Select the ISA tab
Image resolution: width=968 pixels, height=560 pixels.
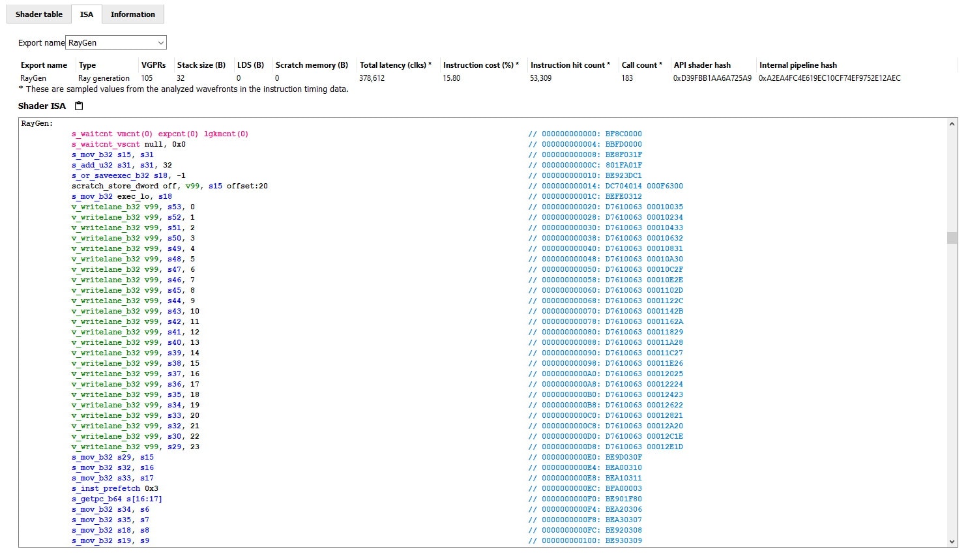86,14
